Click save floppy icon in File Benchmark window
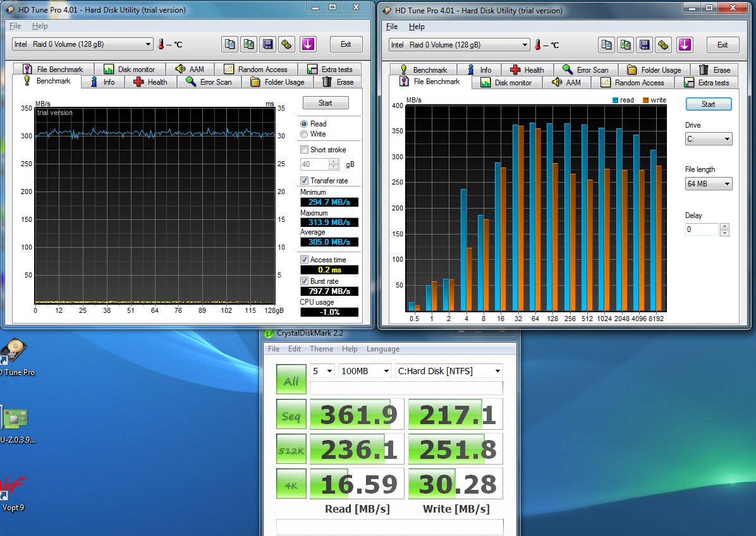 (644, 45)
